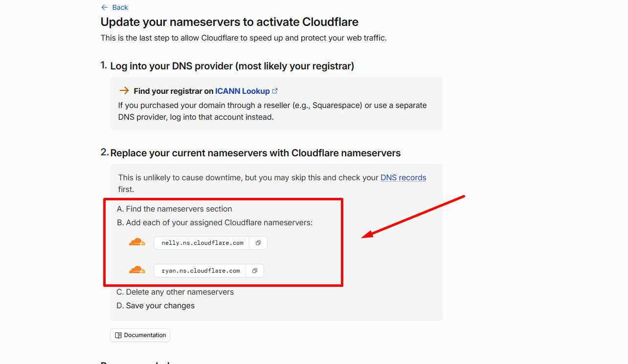Screen dimensions: 628x364
Task: Open the ICANN Lookup link
Action: [242, 91]
